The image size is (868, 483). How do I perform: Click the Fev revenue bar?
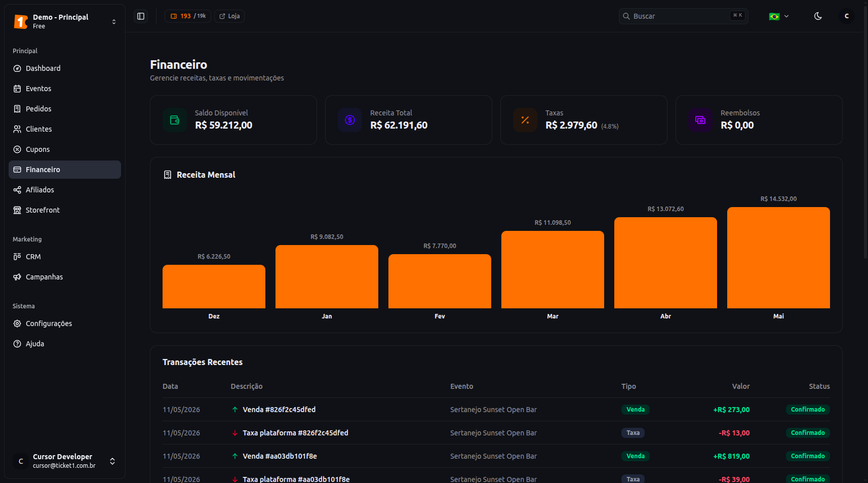[x=440, y=281]
